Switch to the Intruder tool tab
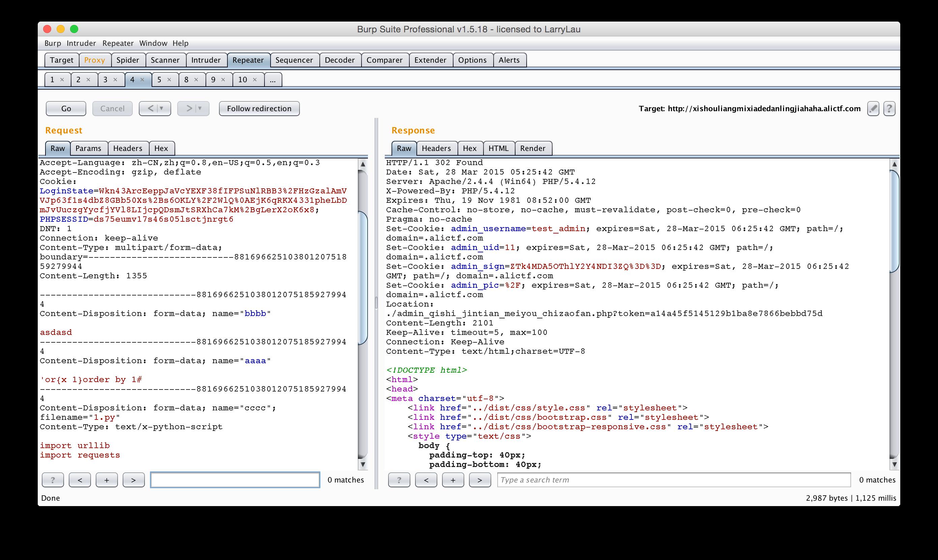The image size is (938, 560). (206, 60)
